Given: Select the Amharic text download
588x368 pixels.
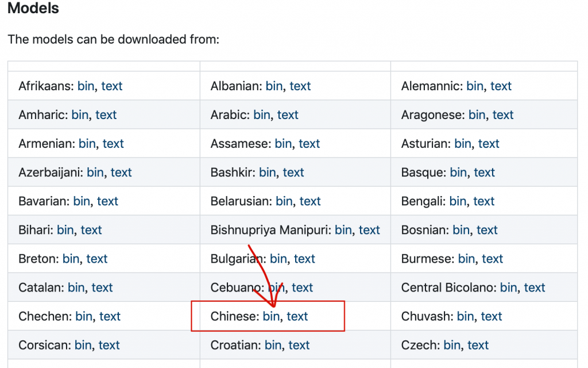Looking at the screenshot, I should (x=106, y=115).
